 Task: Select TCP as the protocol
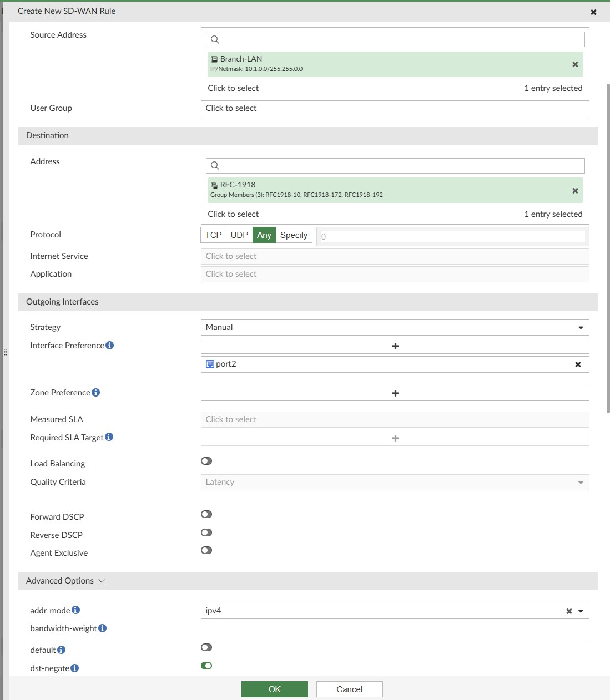213,235
